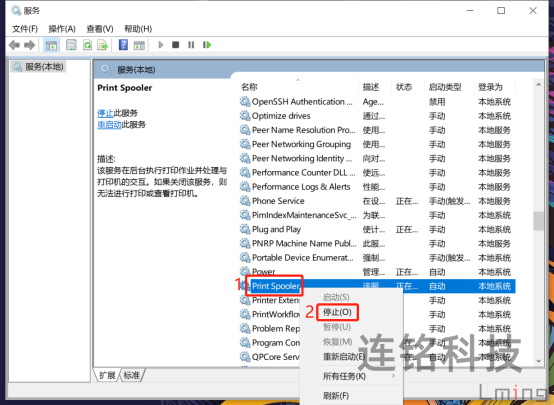
Task: Click the 停止 link for this service
Action: [105, 113]
